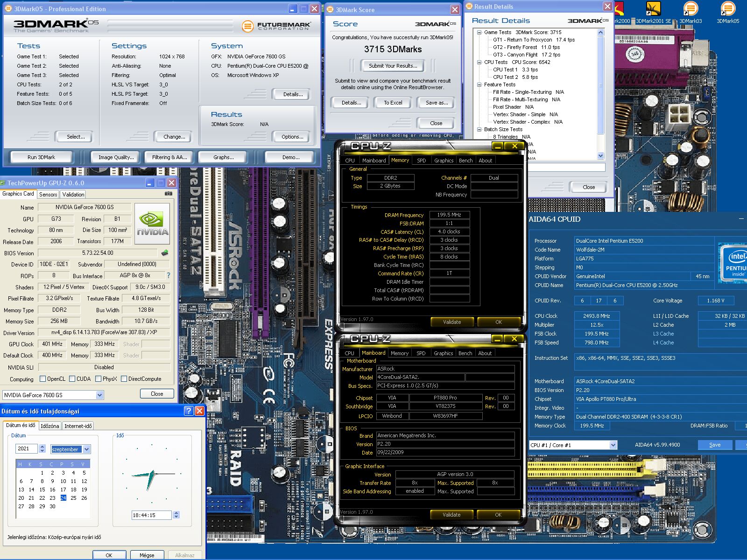This screenshot has height=560, width=747.
Task: Adjust year 2021 spinner arrows
Action: (x=42, y=448)
